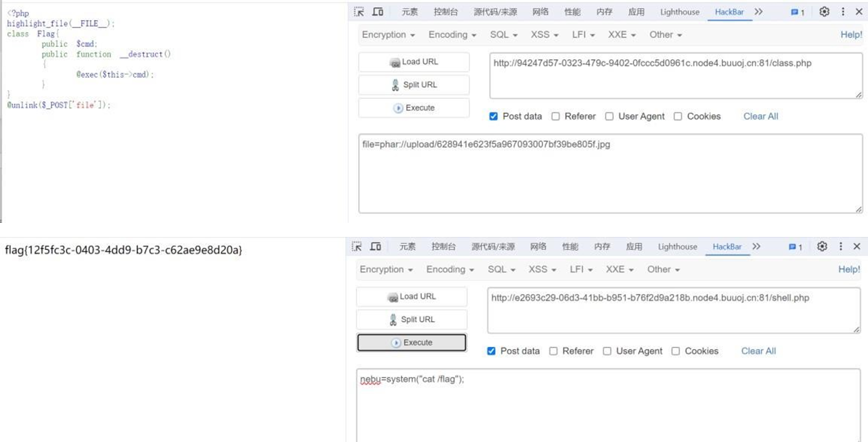Open more tabs chevron in top DevTools

pyautogui.click(x=759, y=12)
